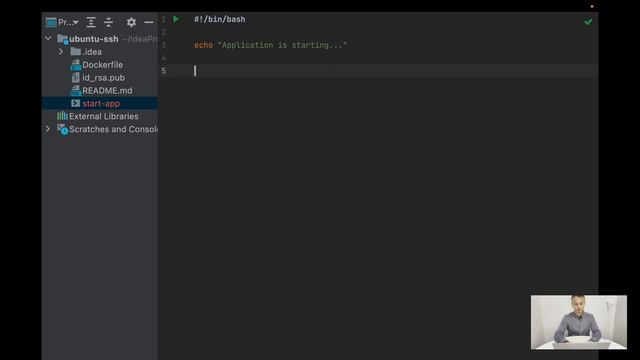Click External Libraries node
The height and width of the screenshot is (360, 640).
tap(104, 116)
